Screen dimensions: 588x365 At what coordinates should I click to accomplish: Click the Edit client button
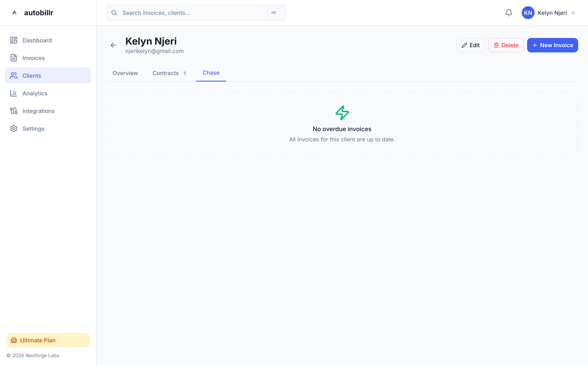[470, 45]
